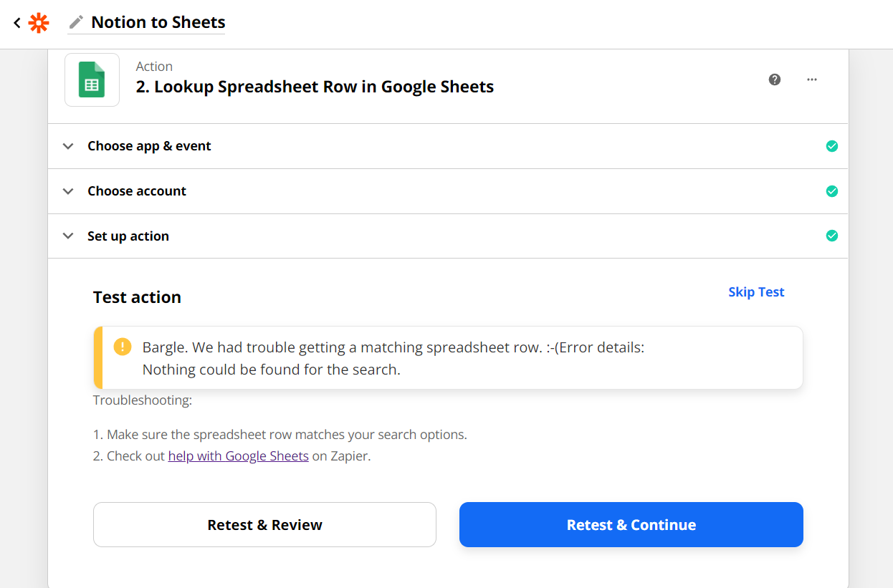The height and width of the screenshot is (588, 893).
Task: Click the Action label above step title
Action: tap(154, 66)
